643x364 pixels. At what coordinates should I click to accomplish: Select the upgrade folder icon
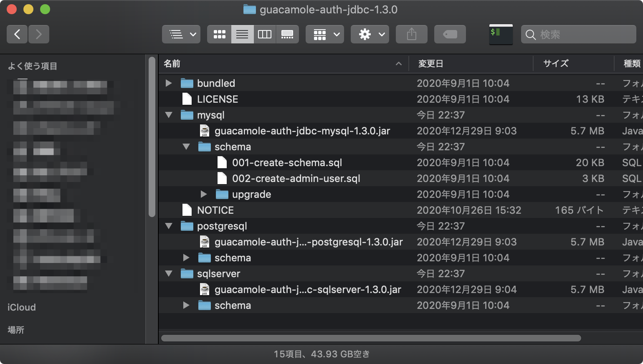(222, 194)
